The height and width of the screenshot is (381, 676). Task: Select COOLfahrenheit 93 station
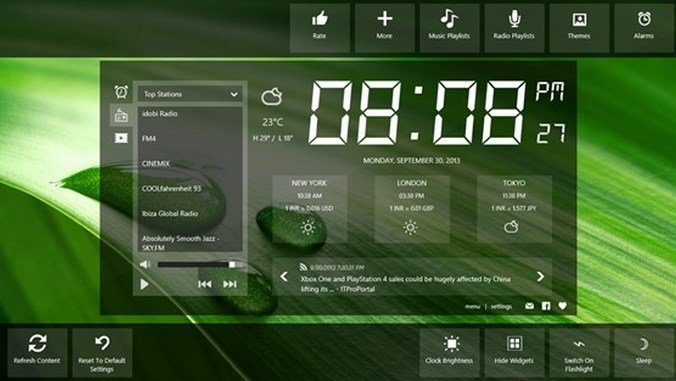click(190, 189)
